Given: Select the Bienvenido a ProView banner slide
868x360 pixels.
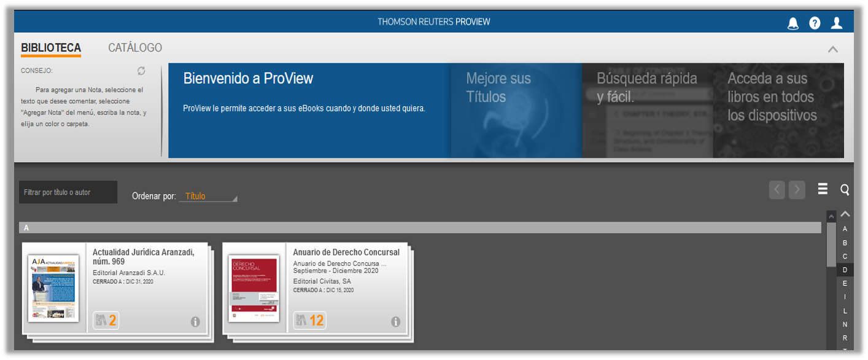Looking at the screenshot, I should pyautogui.click(x=309, y=111).
